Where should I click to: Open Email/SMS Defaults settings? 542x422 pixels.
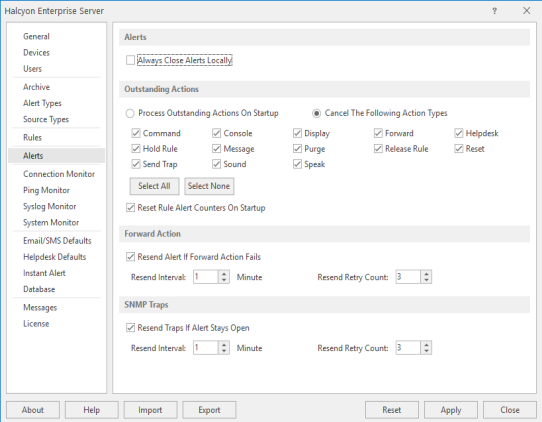click(x=57, y=241)
